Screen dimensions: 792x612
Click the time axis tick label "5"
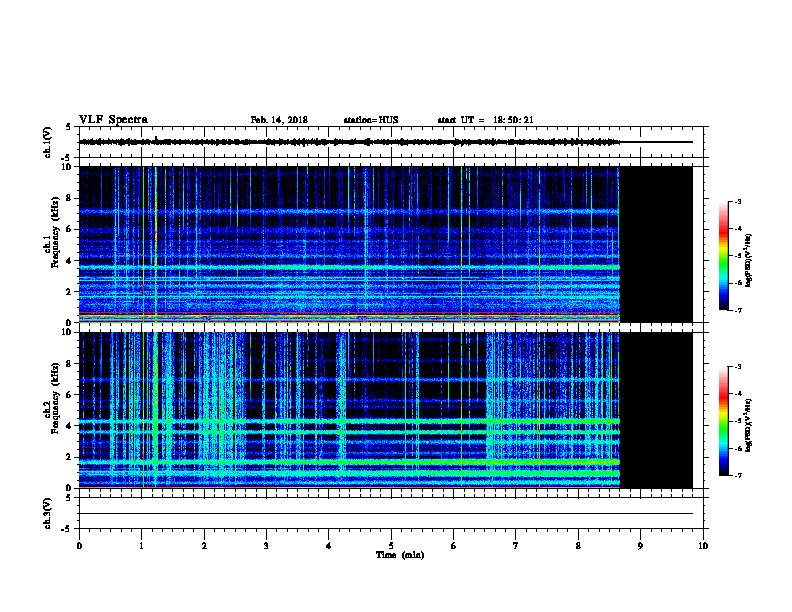click(x=391, y=546)
